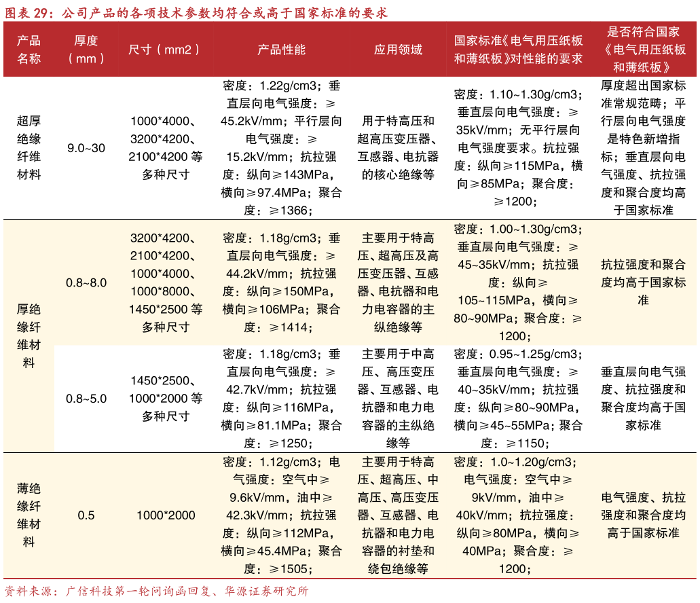Click the 特高压变压器 application description cell
The width and height of the screenshot is (700, 603).
pos(398,280)
